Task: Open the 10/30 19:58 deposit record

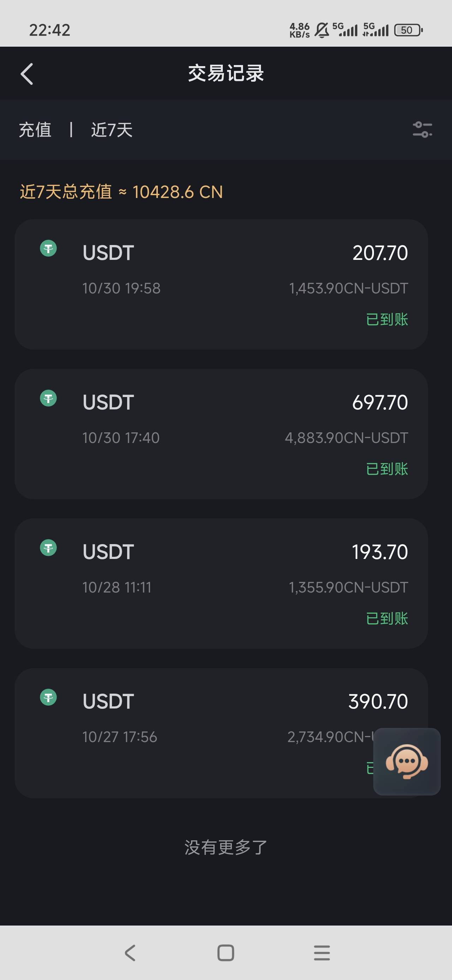Action: pyautogui.click(x=221, y=284)
